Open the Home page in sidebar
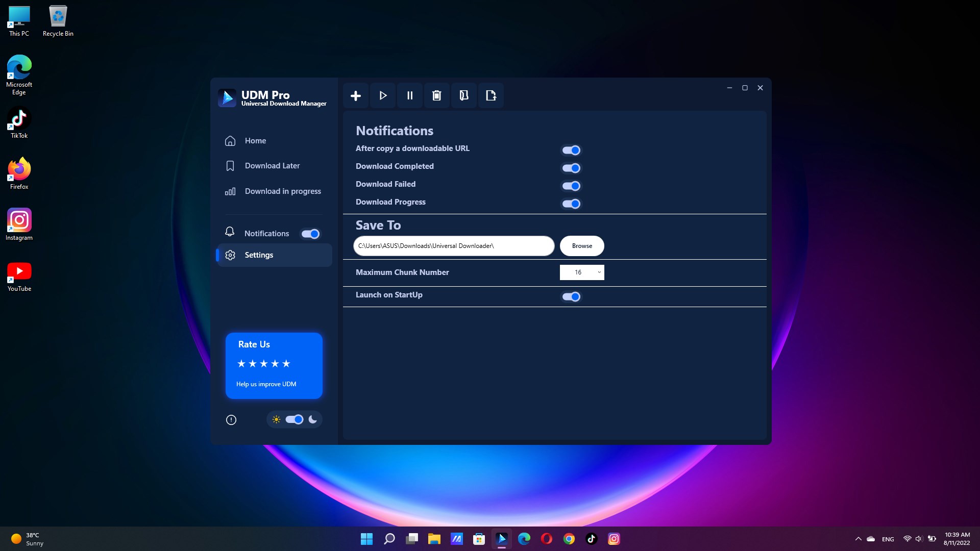 pos(275,141)
